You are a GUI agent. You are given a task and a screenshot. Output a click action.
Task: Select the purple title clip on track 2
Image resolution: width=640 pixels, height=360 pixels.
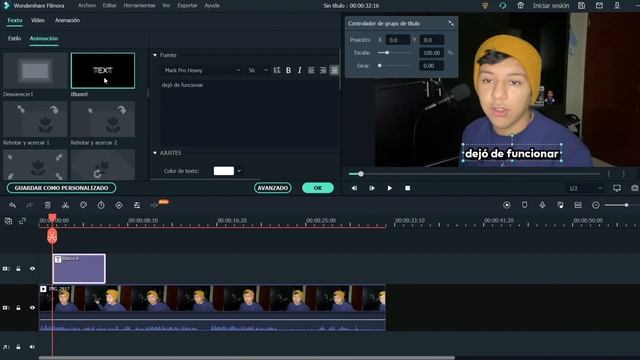(79, 269)
